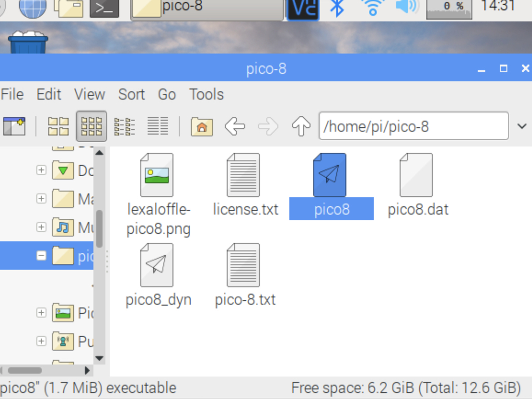This screenshot has width=532, height=399.
Task: Open the WiFi network tray icon
Action: [x=373, y=8]
